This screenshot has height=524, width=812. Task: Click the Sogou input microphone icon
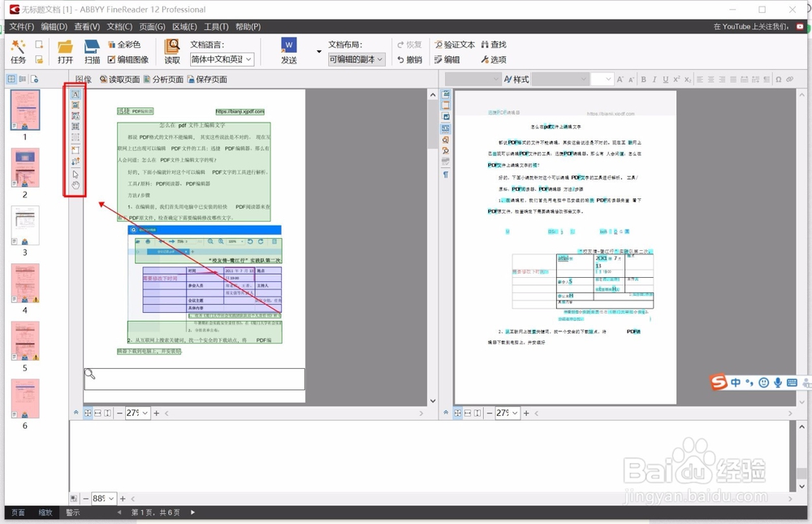778,383
